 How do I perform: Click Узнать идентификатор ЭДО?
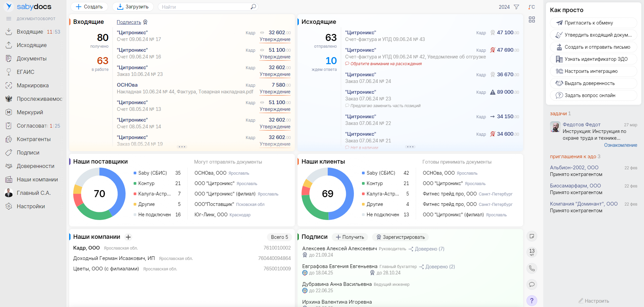(593, 59)
